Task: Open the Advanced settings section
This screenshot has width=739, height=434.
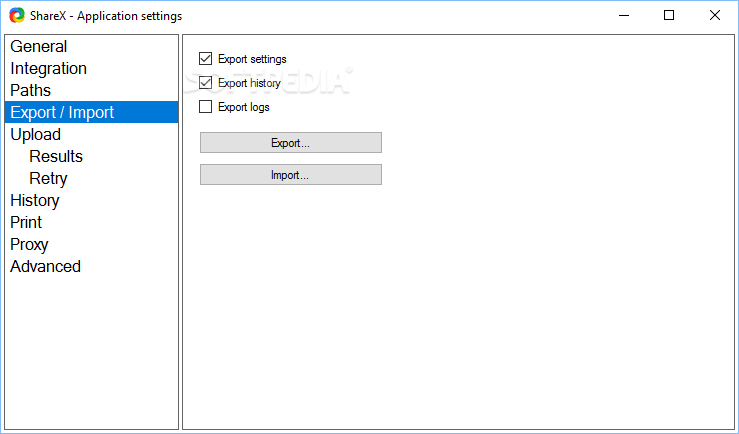Action: click(45, 266)
